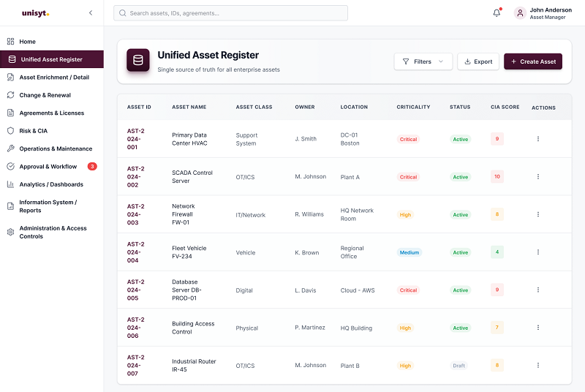Open row actions for AST-2024-001

[538, 139]
